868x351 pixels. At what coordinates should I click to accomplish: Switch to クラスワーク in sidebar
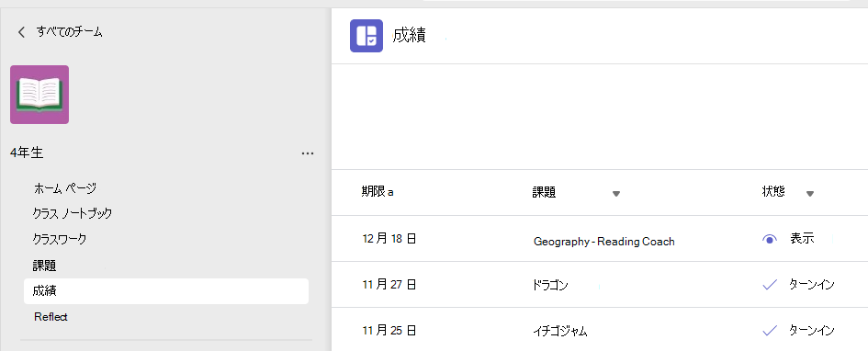60,240
